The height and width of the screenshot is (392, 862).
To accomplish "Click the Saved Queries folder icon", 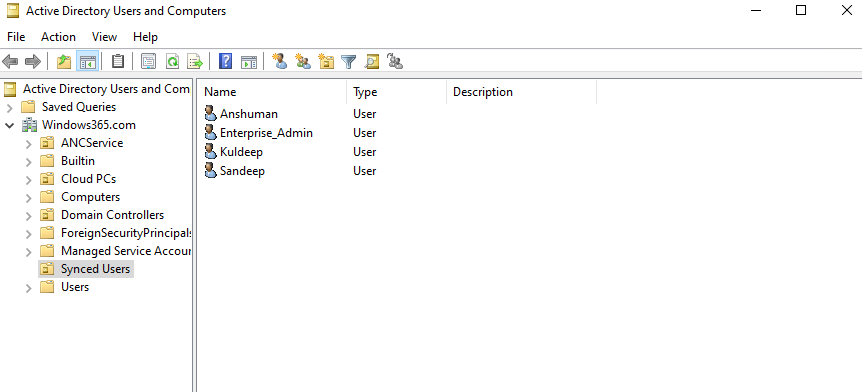I will pos(29,107).
